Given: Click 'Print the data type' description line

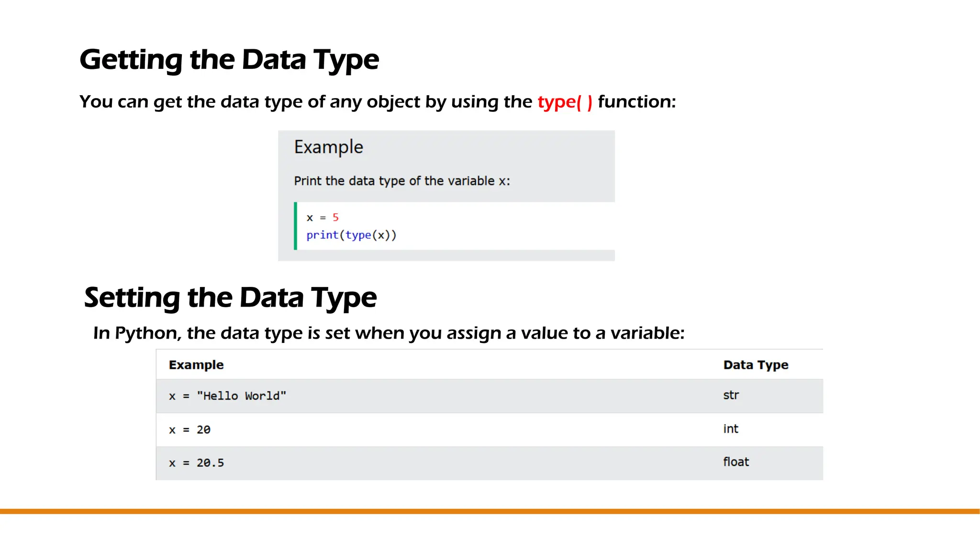Looking at the screenshot, I should (x=401, y=181).
